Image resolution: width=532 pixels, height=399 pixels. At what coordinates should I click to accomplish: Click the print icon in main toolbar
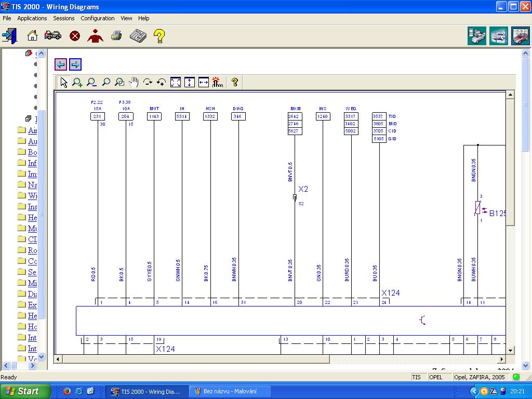tap(116, 36)
